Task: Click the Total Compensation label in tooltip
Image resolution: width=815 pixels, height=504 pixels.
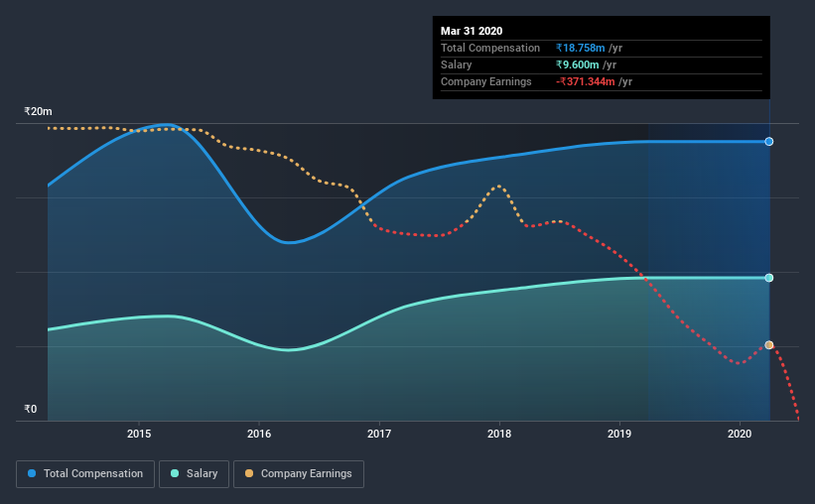Action: [x=490, y=48]
